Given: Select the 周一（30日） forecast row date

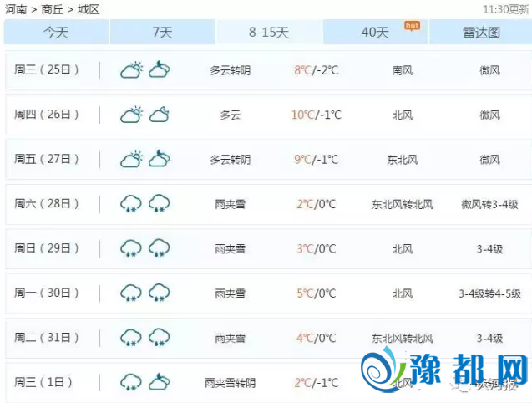Looking at the screenshot, I should [47, 293].
